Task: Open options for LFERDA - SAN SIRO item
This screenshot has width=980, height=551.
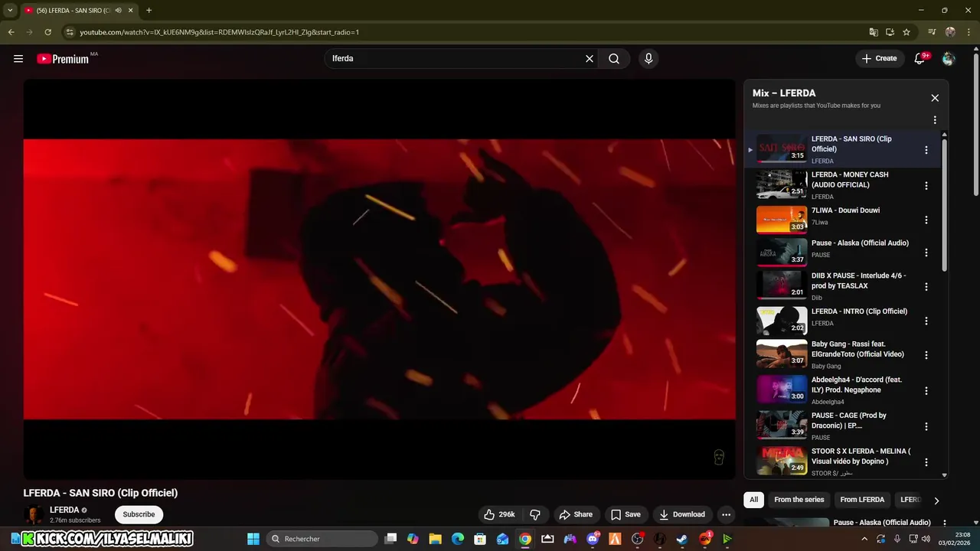Action: point(926,150)
